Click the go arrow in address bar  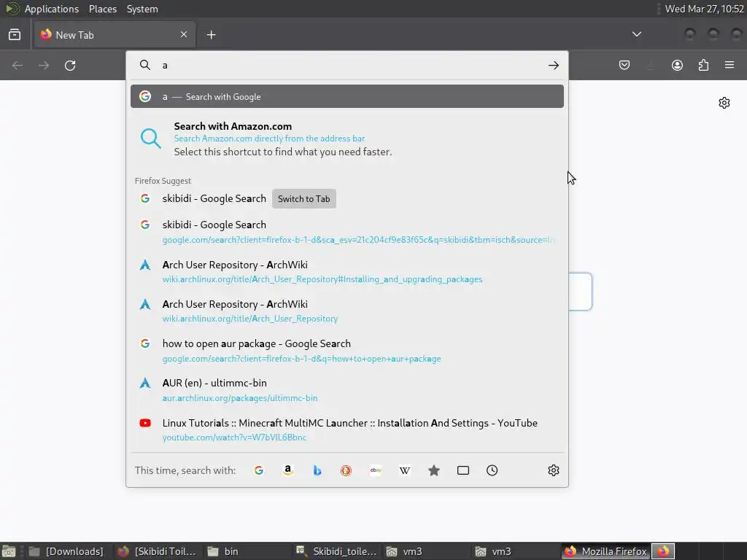click(553, 65)
